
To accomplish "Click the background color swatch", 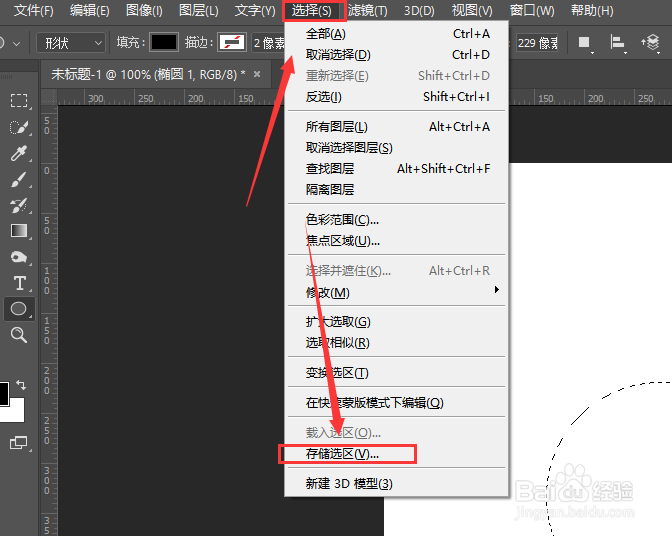I will [14, 411].
